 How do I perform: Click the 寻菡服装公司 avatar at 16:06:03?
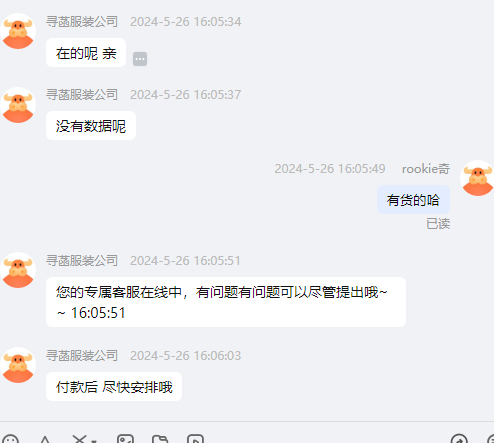tap(18, 365)
